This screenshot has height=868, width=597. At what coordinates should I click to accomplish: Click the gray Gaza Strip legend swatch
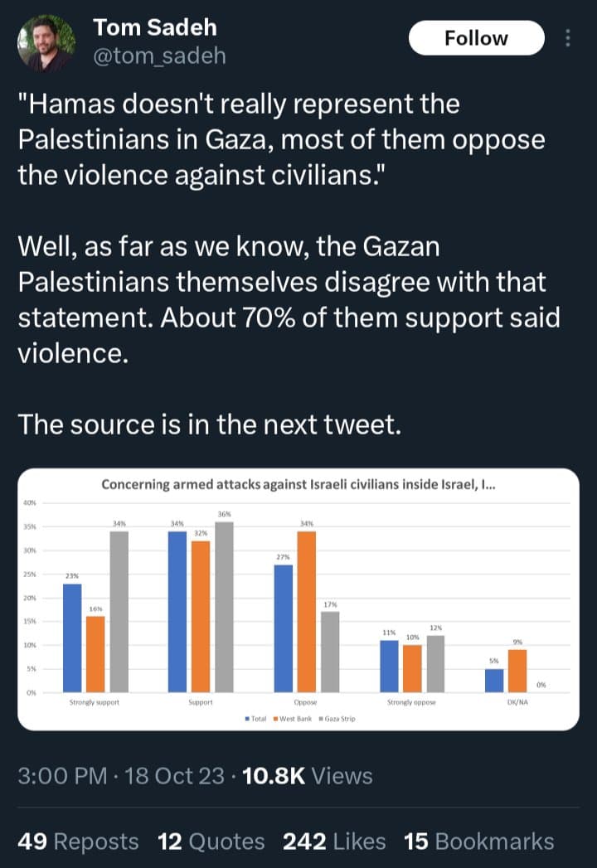pos(320,719)
